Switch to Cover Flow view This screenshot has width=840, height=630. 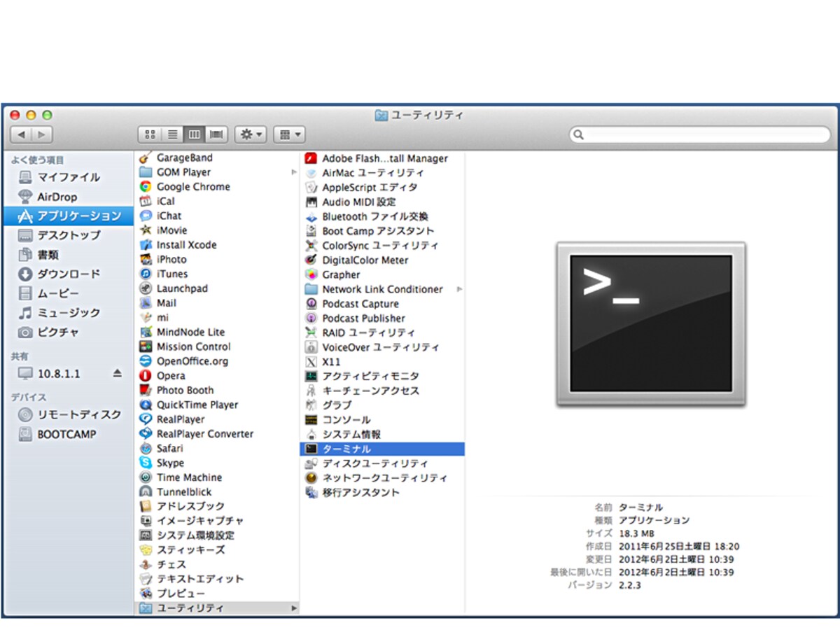click(217, 134)
